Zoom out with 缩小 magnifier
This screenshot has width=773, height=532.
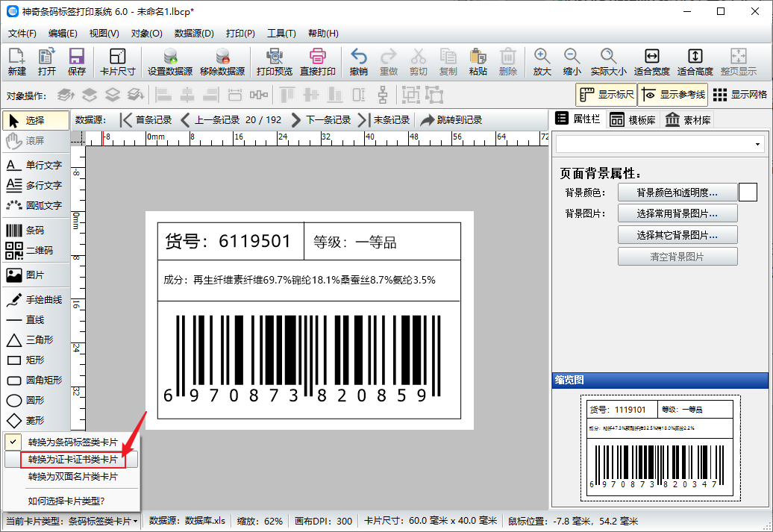click(572, 62)
